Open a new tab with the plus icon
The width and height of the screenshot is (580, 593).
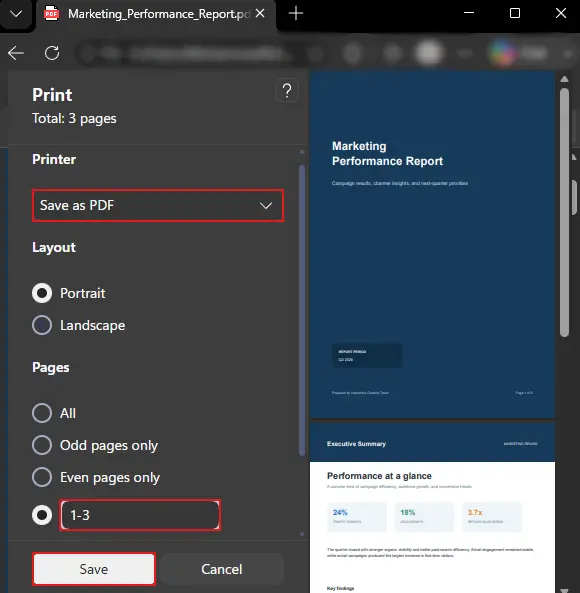(296, 14)
